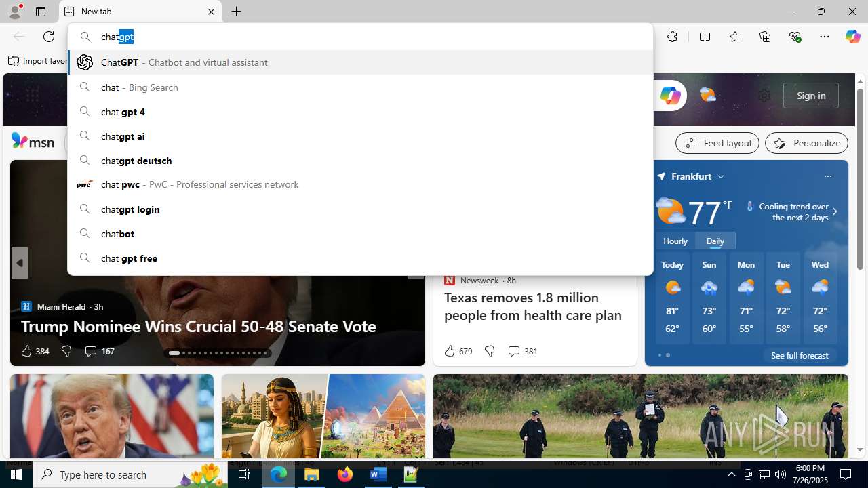The image size is (868, 488).
Task: Open Miami Herald story comments (167)
Action: pos(99,351)
